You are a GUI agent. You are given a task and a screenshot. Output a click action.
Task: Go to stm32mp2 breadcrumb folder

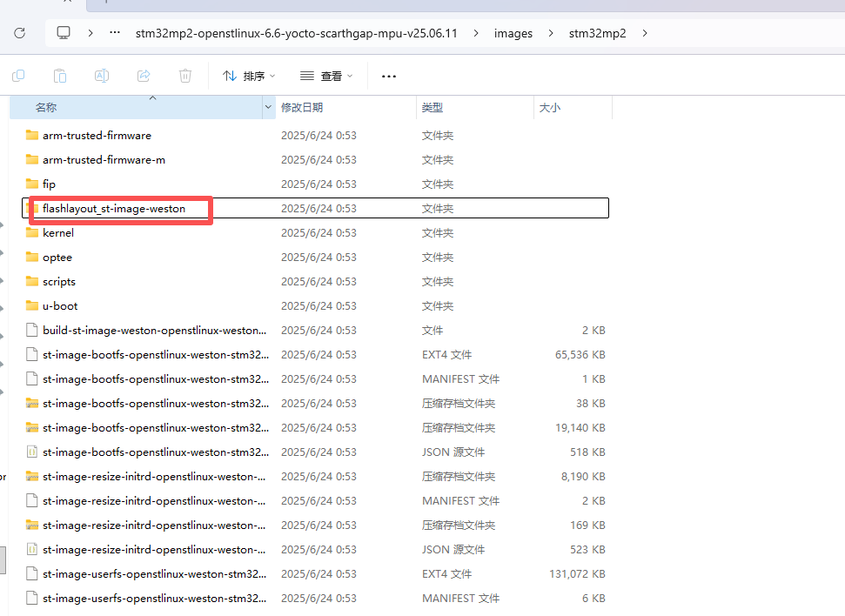pos(597,33)
